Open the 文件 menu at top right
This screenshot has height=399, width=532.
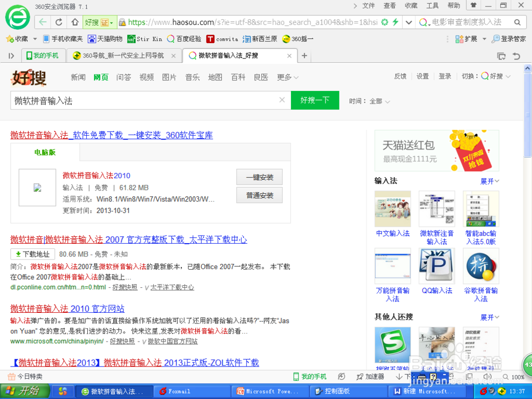[x=369, y=6]
